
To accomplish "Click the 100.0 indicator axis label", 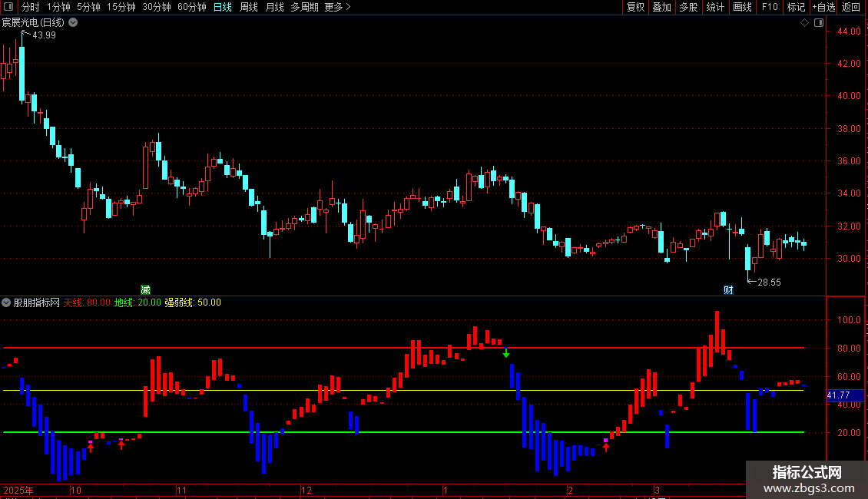I will pyautogui.click(x=849, y=320).
